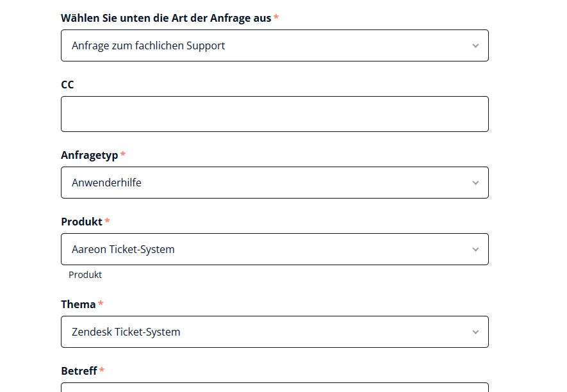Image resolution: width=567 pixels, height=392 pixels.
Task: Click the 'Thema' field label
Action: [78, 304]
